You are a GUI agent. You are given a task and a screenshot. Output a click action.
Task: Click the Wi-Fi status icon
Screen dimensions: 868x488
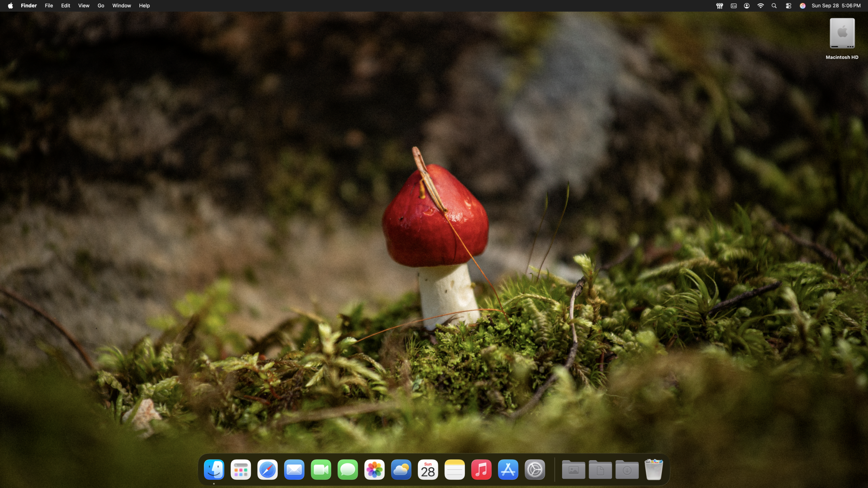tap(760, 6)
